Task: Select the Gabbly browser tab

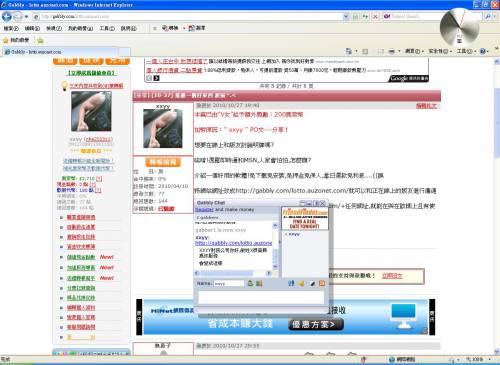Action: (60, 52)
